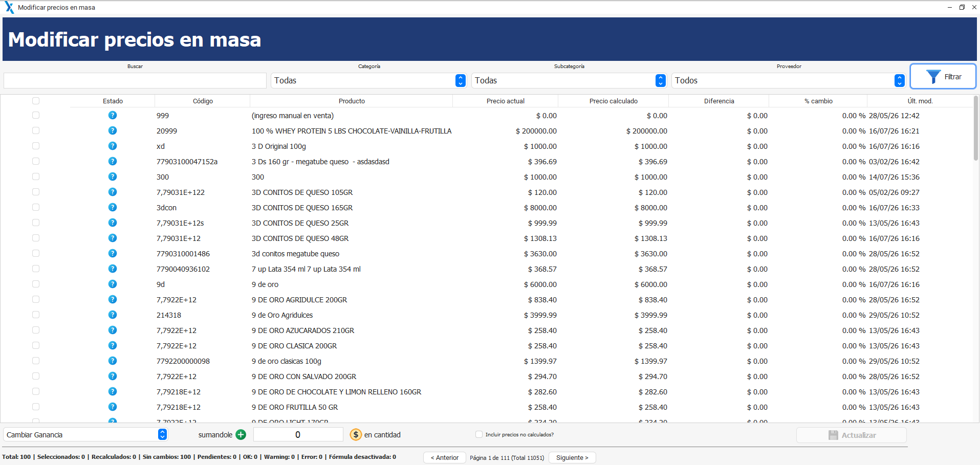The height and width of the screenshot is (465, 980).
Task: Click the sumandole label
Action: point(215,435)
